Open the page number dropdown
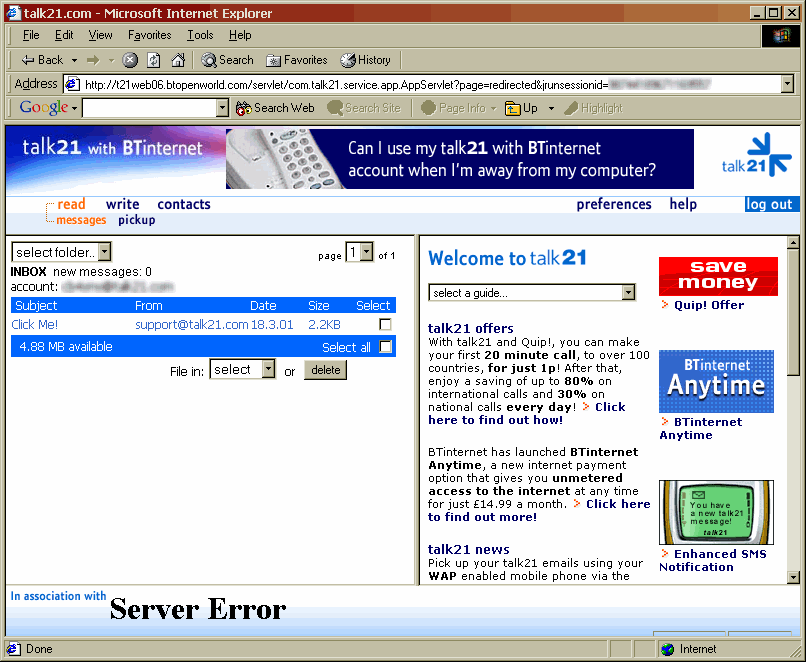 pos(359,252)
